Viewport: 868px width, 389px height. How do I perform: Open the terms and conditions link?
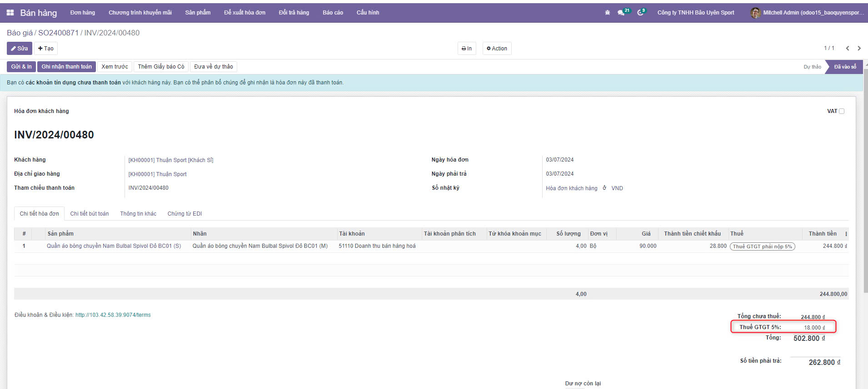click(x=113, y=315)
